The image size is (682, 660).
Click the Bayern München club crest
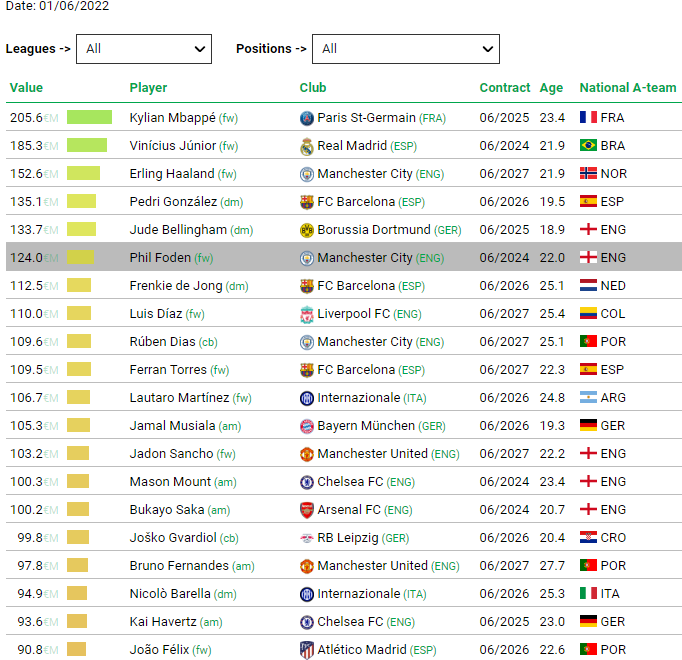pos(307,426)
